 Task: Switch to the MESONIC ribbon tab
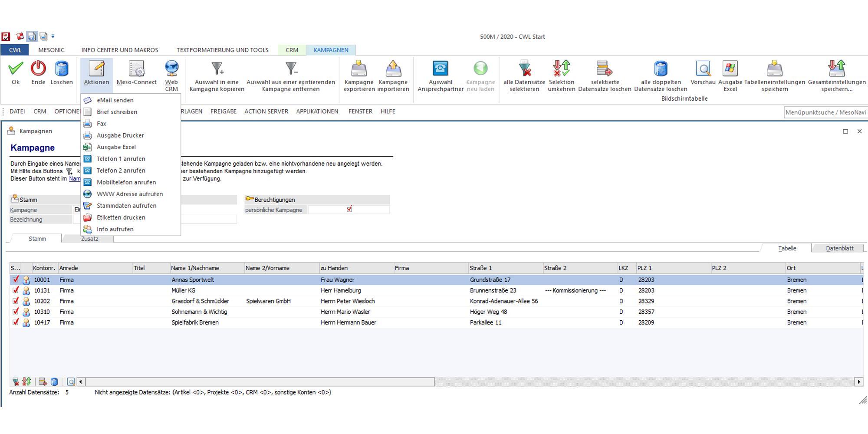click(51, 50)
